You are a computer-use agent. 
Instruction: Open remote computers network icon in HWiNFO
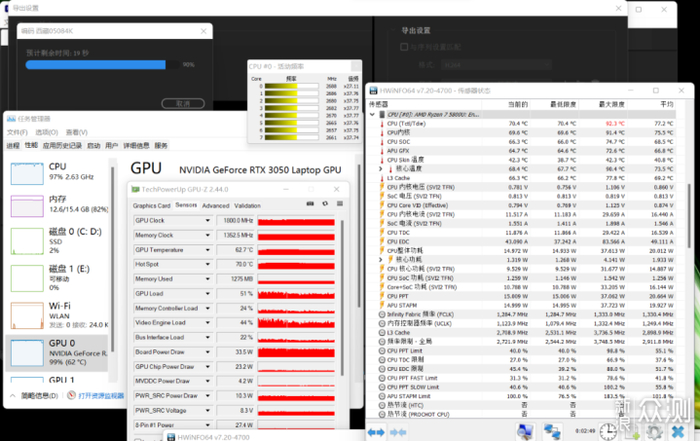(552, 432)
